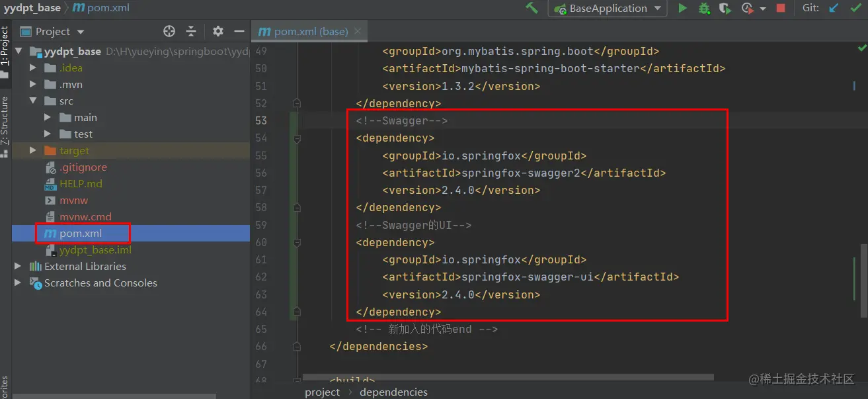Expand the .mvn folder arrow
This screenshot has width=868, height=399.
(x=33, y=84)
